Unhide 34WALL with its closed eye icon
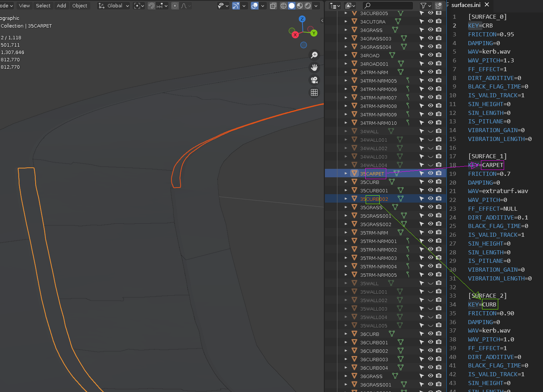Screen dimensions: 543x392 [x=430, y=131]
